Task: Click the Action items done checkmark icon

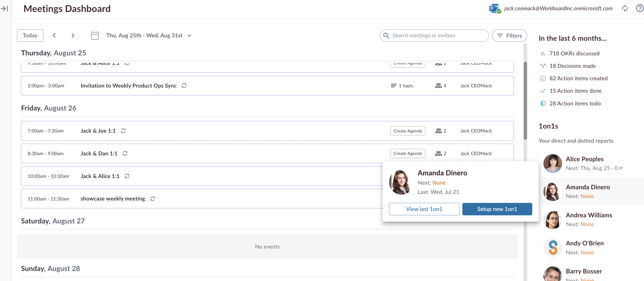Action: pyautogui.click(x=543, y=91)
